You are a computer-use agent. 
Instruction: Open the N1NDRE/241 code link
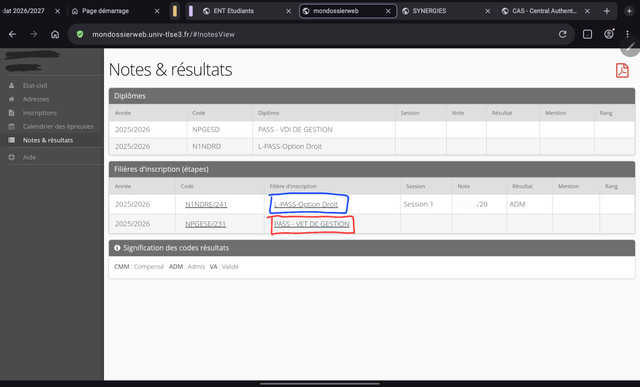(206, 204)
